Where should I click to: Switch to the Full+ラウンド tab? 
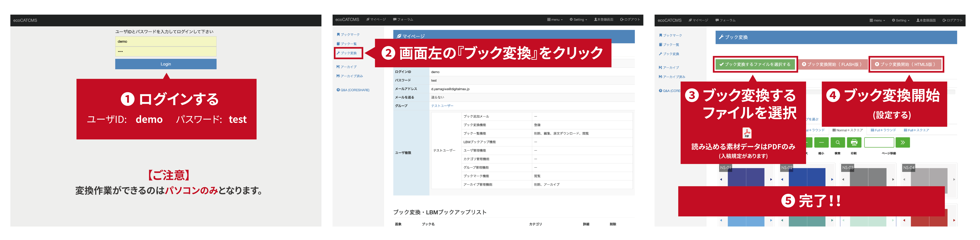click(883, 130)
